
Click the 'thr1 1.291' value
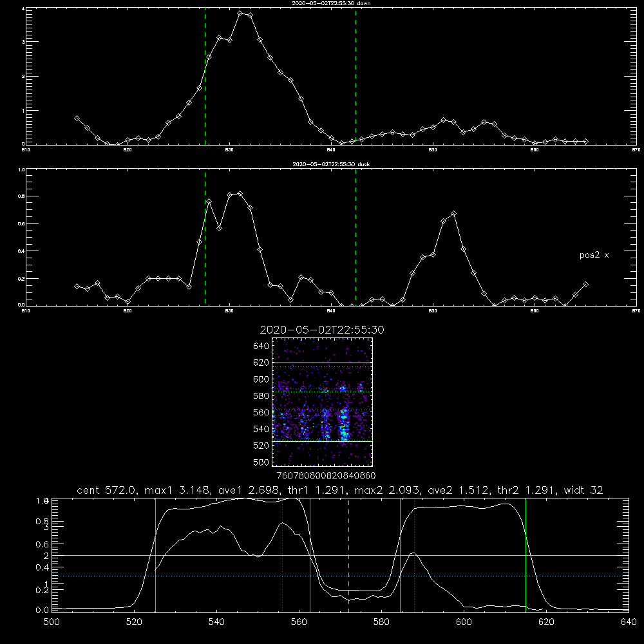pos(317,490)
